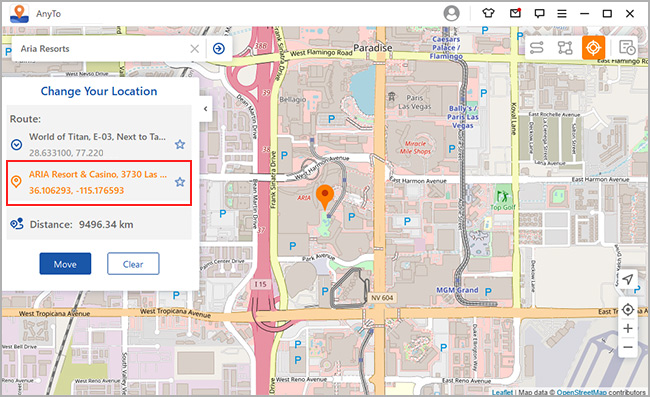Click the Distance 9496.34 km text
The width and height of the screenshot is (650, 397).
tap(82, 225)
